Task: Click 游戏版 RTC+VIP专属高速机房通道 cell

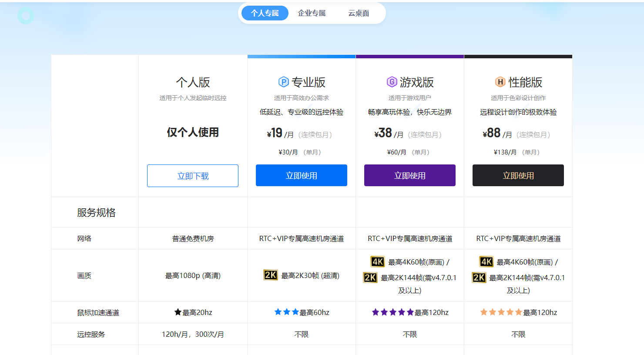Action: coord(410,238)
